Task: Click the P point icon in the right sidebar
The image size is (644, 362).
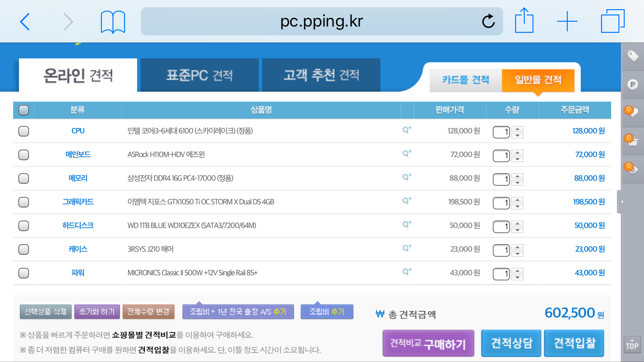Action: click(x=632, y=85)
